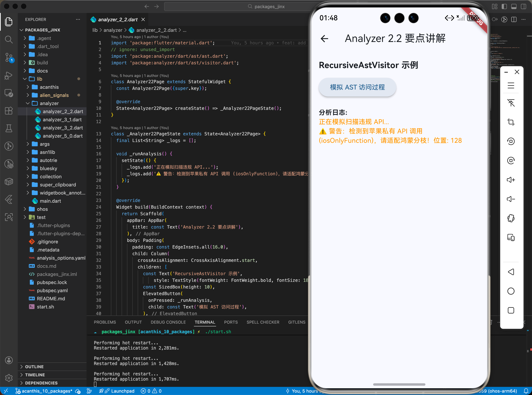Collapse the analyzer folder
Screen dimensions: 532x395
coord(49,103)
